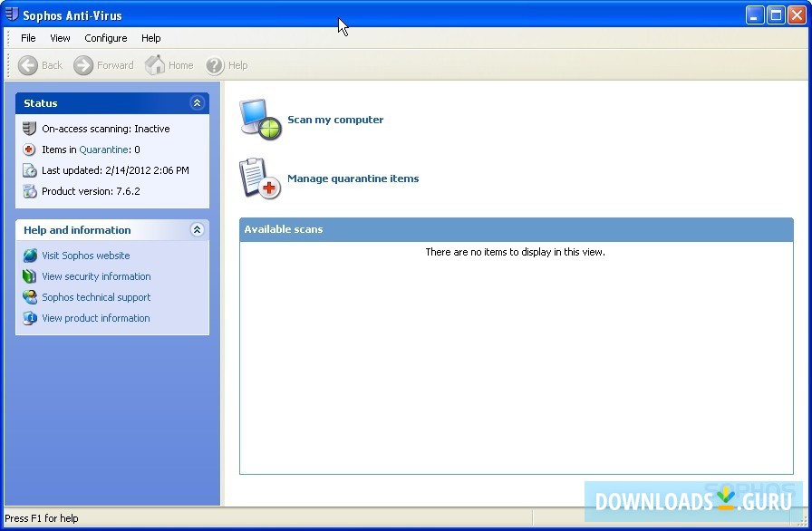Viewport: 812px width, 531px height.
Task: Click the Status panel header title
Action: tap(41, 103)
